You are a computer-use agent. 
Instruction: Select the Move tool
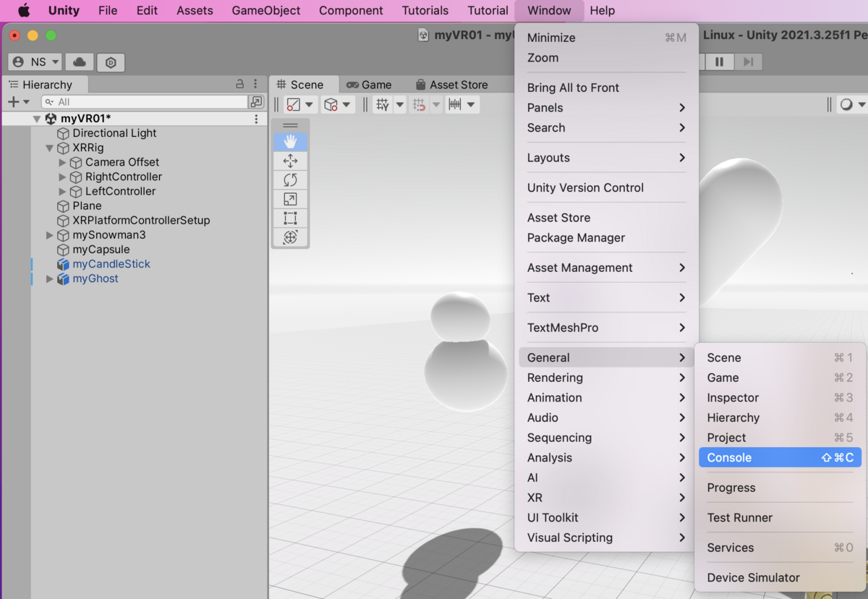290,161
